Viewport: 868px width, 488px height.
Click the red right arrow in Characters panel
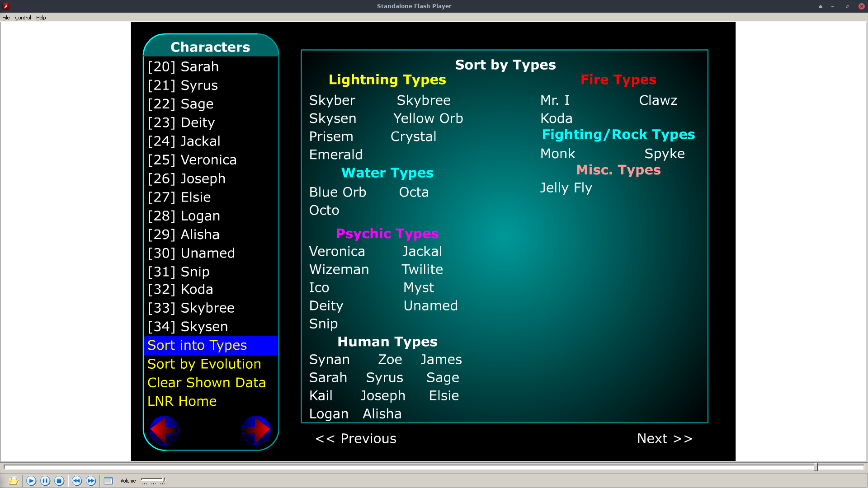[256, 430]
